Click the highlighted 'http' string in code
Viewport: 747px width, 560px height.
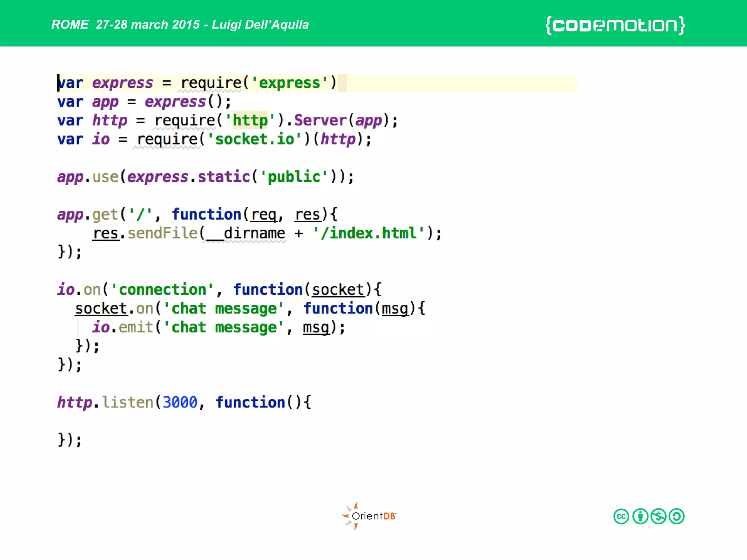coord(250,120)
